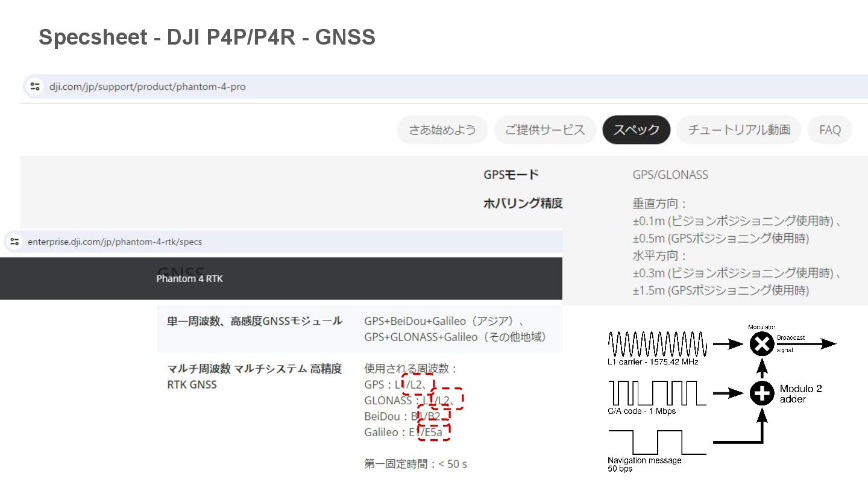The height and width of the screenshot is (488, 868).
Task: Select the dji.com/jp/support/product/phantom-4-pro address bar
Action: [x=446, y=86]
